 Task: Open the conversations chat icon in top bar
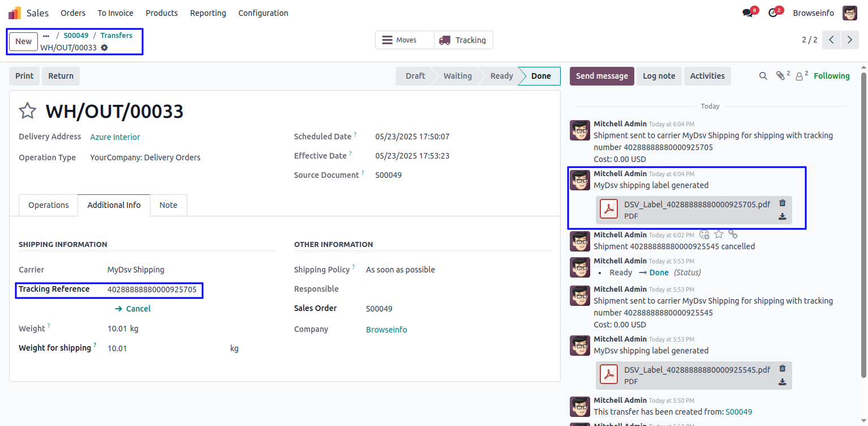coord(748,13)
